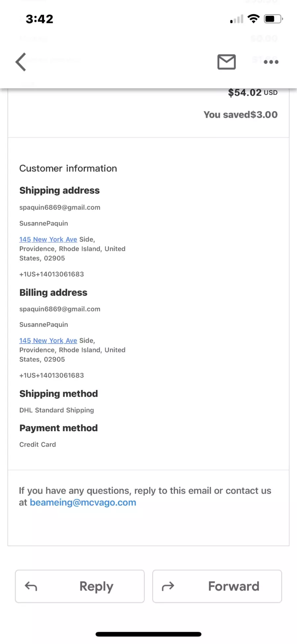Tap the DHL Standard Shipping text

(56, 410)
